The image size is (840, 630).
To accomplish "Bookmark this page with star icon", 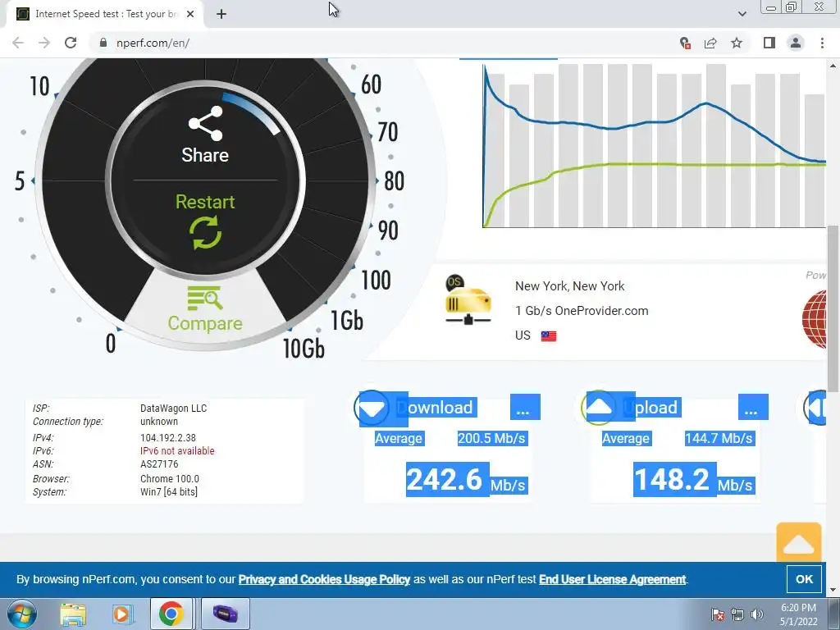I will point(737,43).
